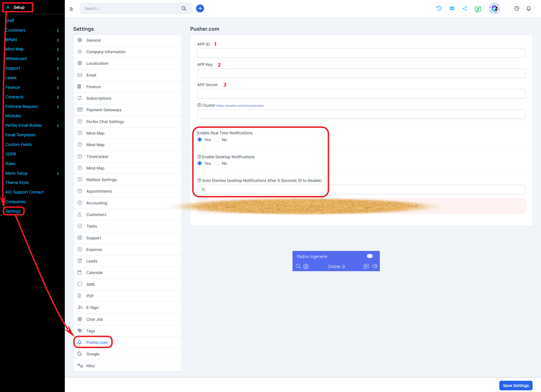Expand the Finance sidebar menu arrow
Screen dimensions: 541x392
tap(58, 88)
